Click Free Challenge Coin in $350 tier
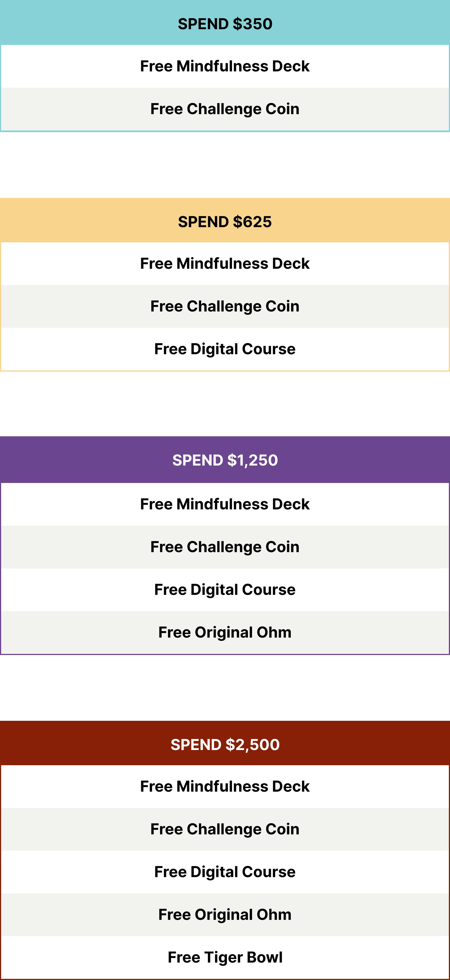The image size is (450, 980). point(225,109)
